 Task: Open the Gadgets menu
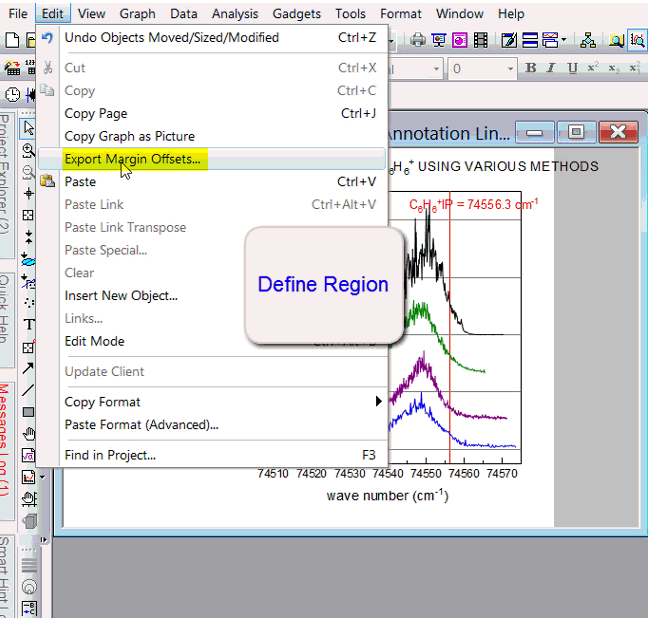(296, 14)
